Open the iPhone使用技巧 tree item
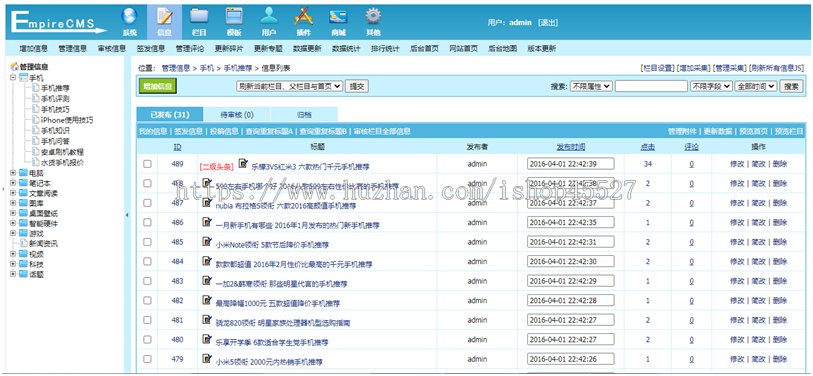The height and width of the screenshot is (376, 813). coord(67,120)
